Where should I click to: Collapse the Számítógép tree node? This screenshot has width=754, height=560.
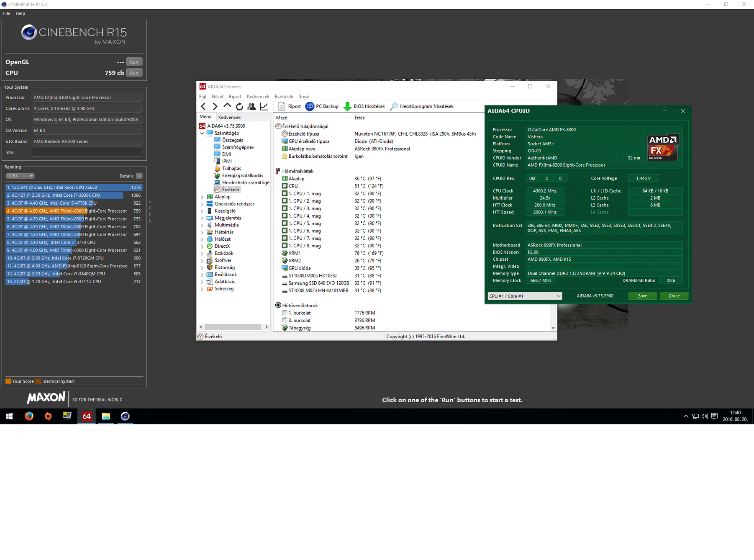pyautogui.click(x=202, y=133)
